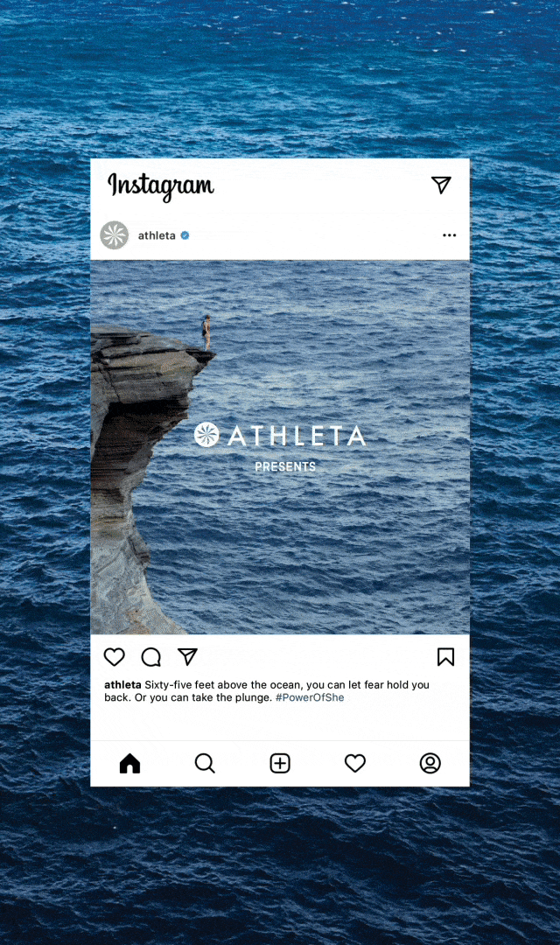Viewport: 560px width, 945px height.
Task: Click diver standing on cliff edge
Action: pyautogui.click(x=206, y=332)
